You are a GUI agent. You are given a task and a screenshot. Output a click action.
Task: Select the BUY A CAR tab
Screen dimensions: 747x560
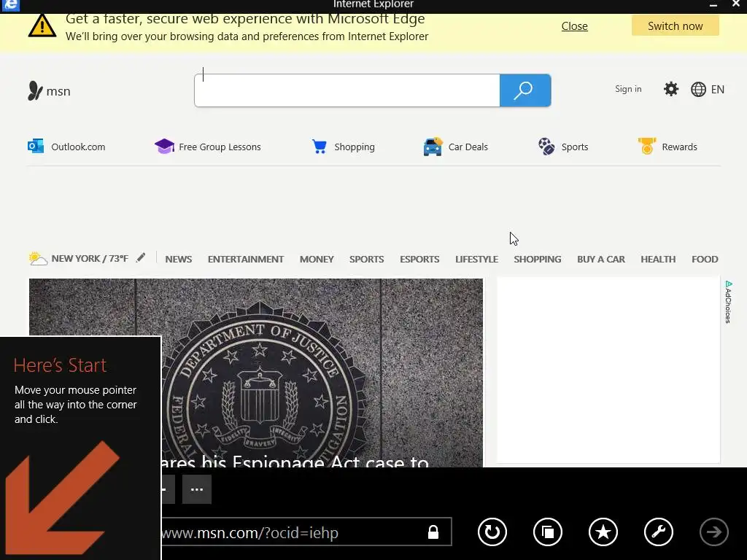coord(601,259)
